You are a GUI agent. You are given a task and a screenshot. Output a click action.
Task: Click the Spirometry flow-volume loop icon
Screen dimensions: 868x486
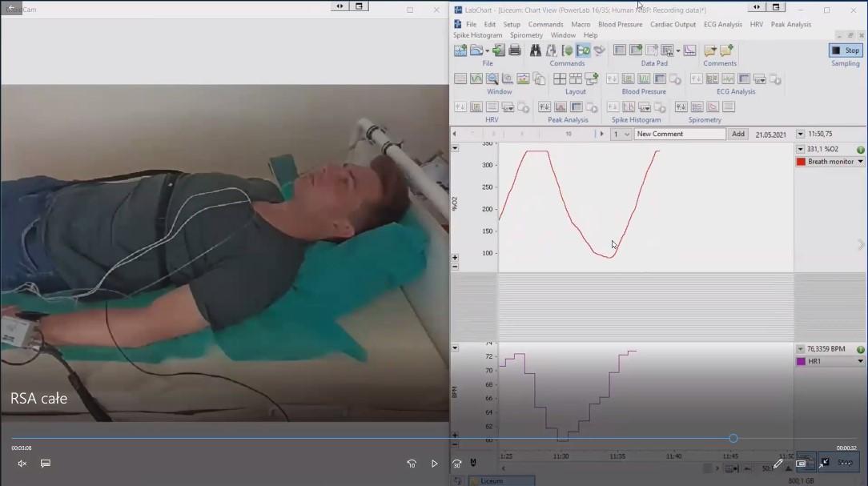point(713,106)
